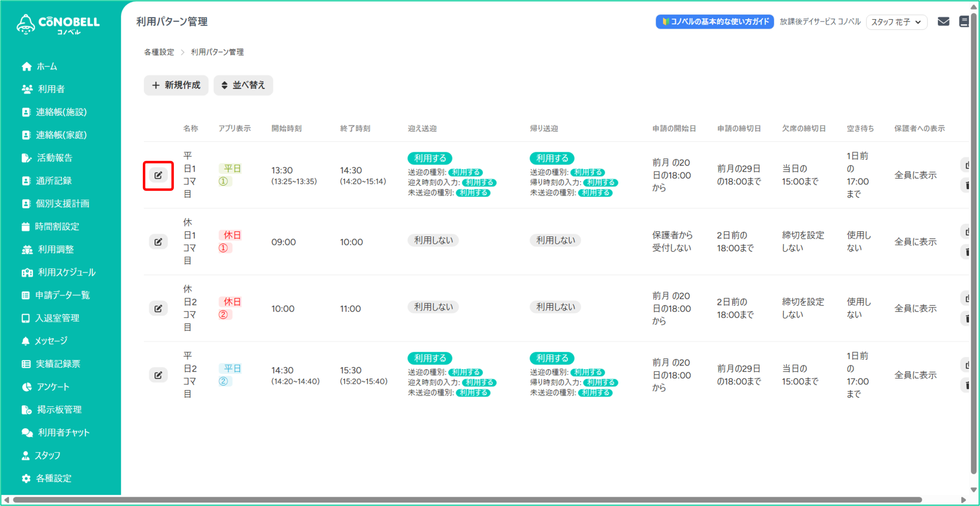Navigate to 各種設定 breadcrumb
Screen dimensions: 980x506
click(159, 52)
